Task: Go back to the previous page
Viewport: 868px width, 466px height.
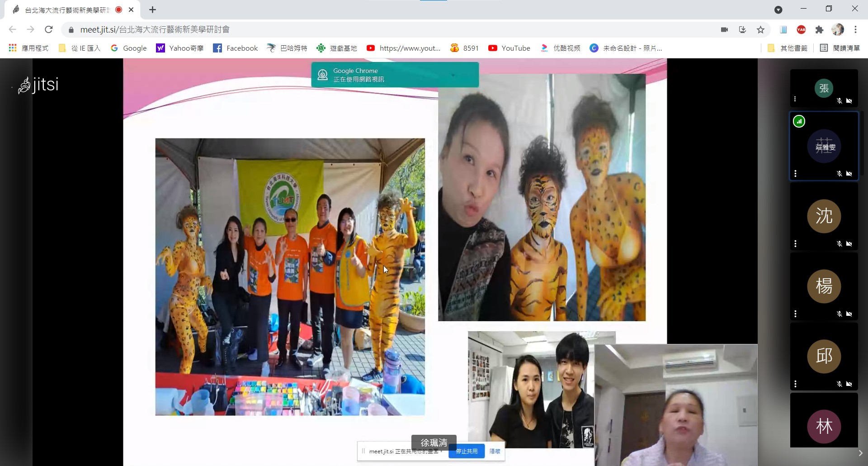Action: pos(12,30)
